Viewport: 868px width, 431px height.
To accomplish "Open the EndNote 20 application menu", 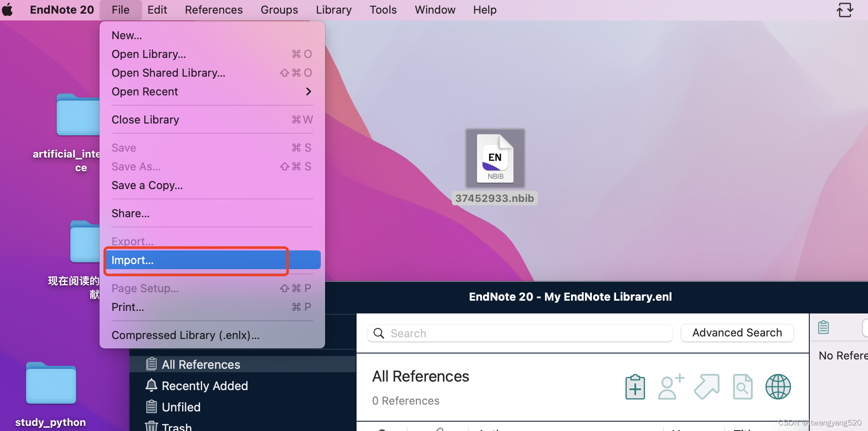I will (62, 10).
